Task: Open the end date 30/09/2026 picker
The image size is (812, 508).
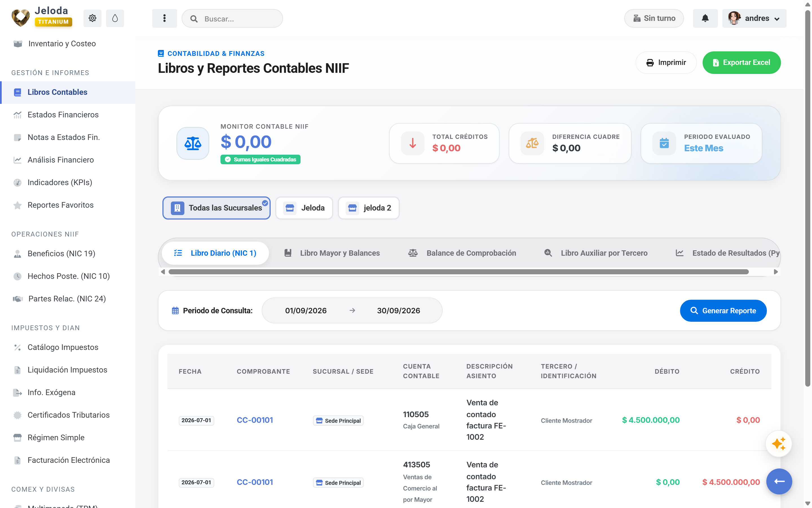Action: (398, 310)
